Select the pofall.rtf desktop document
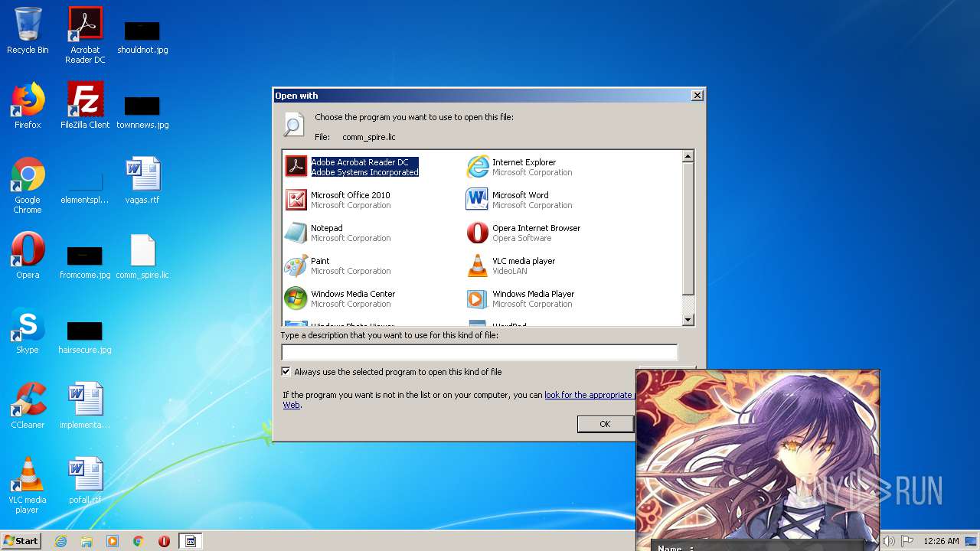Image resolution: width=980 pixels, height=551 pixels. click(x=85, y=481)
